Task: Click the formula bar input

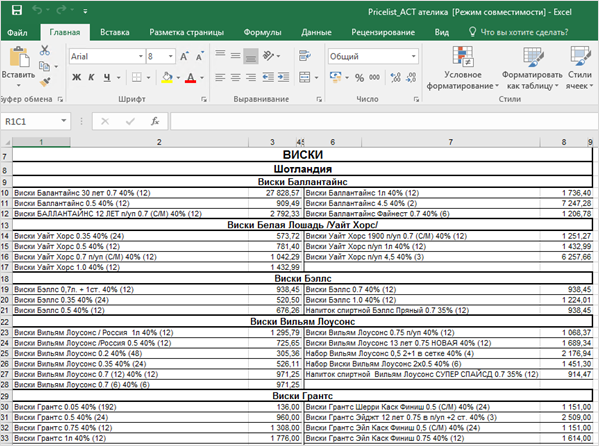Action: [384, 122]
